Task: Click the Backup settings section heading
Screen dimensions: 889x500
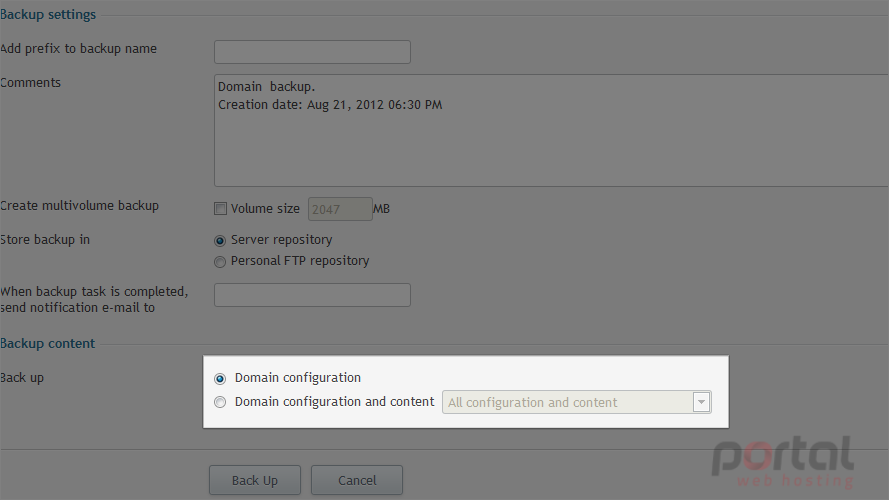Action: pyautogui.click(x=48, y=15)
